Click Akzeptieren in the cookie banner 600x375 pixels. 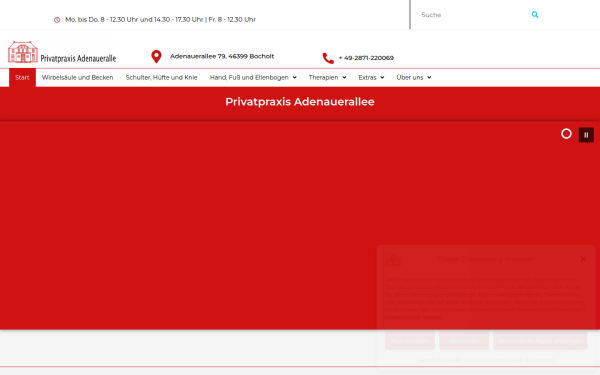coord(410,341)
